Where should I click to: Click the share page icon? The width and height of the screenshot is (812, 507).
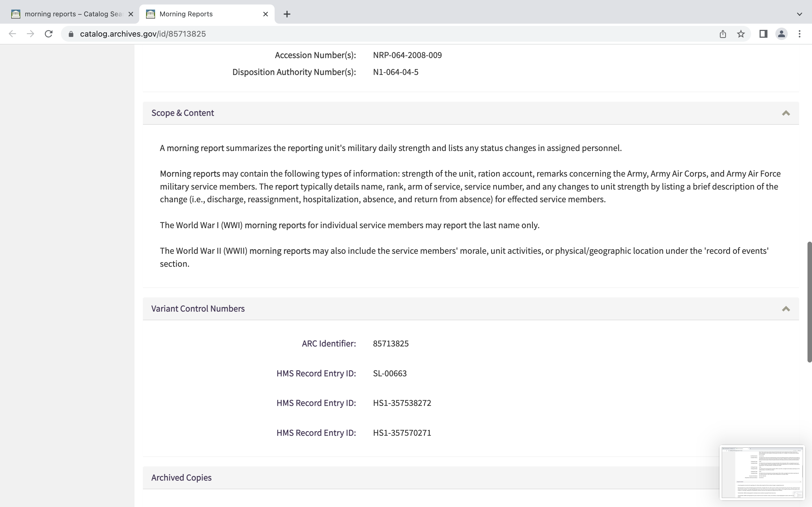point(723,34)
